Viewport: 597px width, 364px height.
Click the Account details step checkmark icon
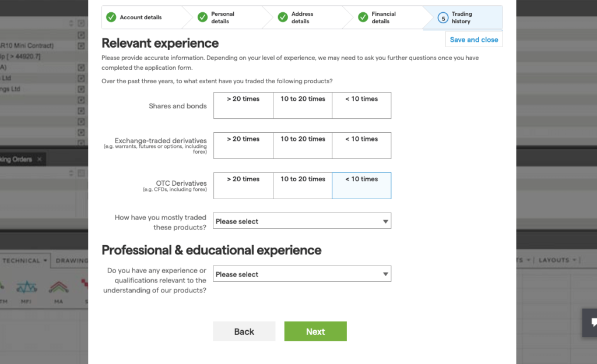(111, 17)
